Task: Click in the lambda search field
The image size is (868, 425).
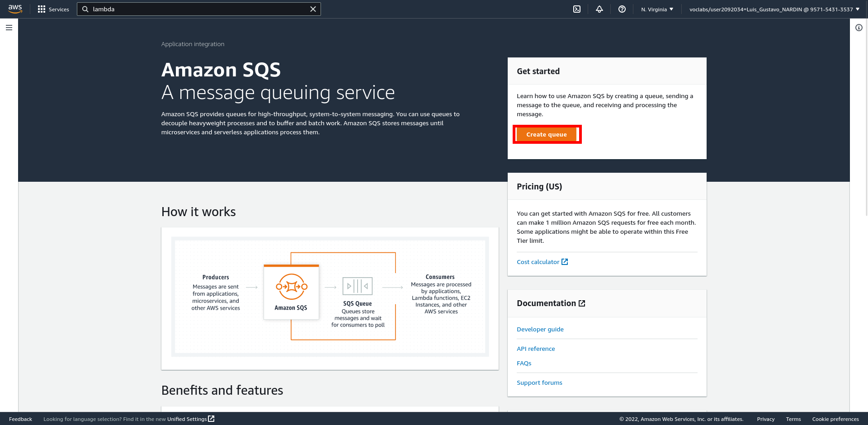Action: (x=199, y=9)
